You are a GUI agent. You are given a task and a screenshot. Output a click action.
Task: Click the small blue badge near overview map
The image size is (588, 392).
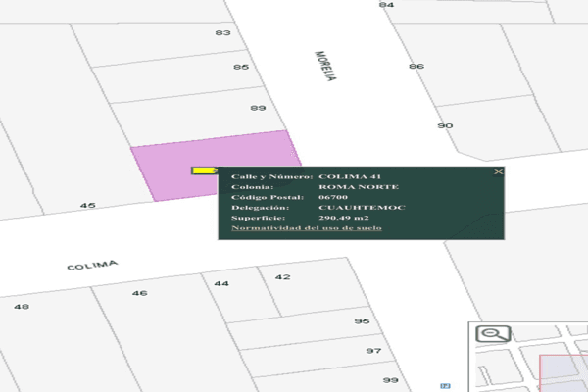click(445, 385)
